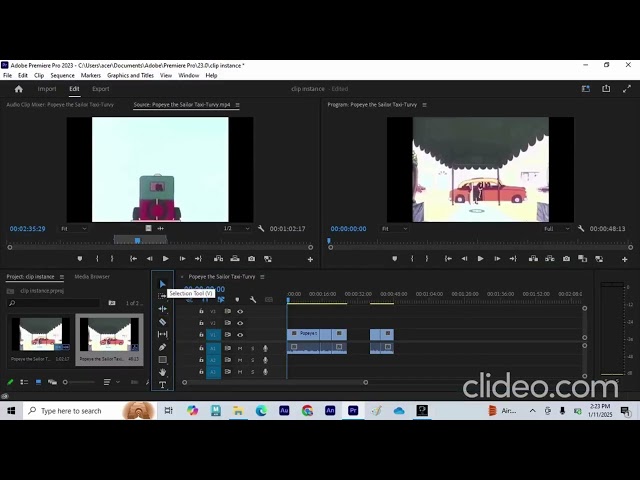
Task: Switch to Media Browser tab
Action: point(92,277)
